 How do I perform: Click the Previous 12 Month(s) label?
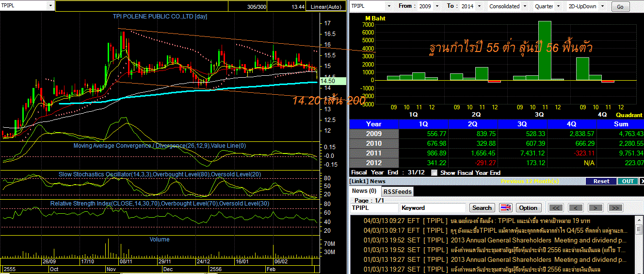[x=530, y=181]
